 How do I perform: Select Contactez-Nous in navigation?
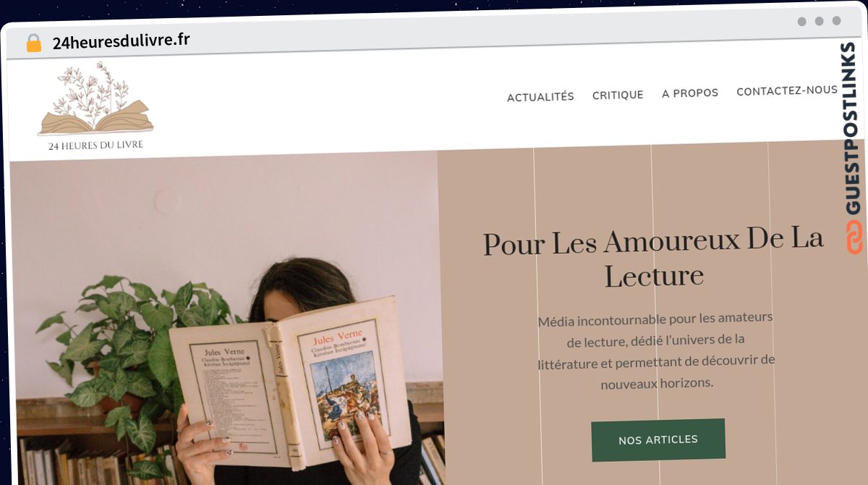point(787,91)
